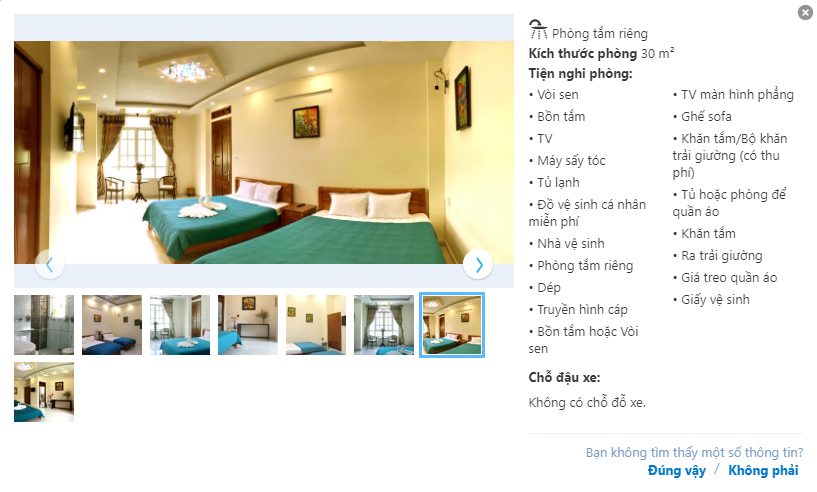Show the next room photo using the right arrow
The width and height of the screenshot is (817, 492).
click(x=478, y=265)
